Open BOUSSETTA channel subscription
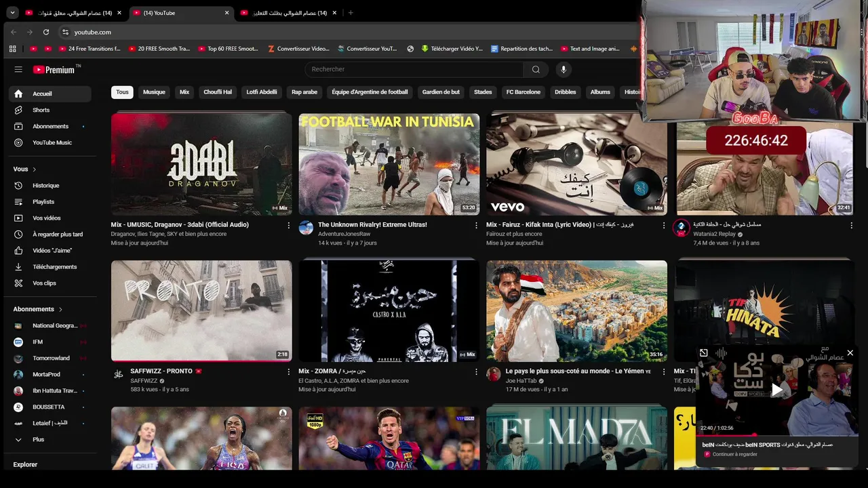The width and height of the screenshot is (868, 488). [50, 407]
